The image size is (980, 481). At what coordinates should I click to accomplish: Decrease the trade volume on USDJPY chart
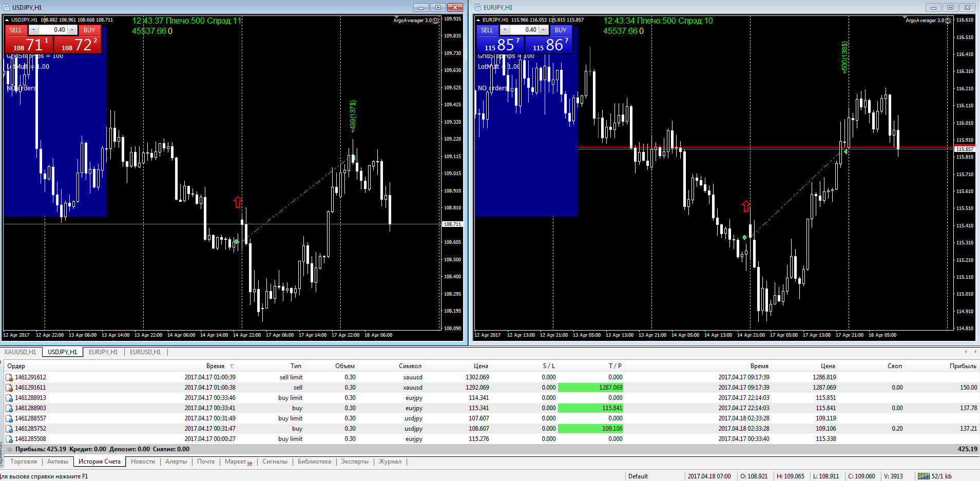pyautogui.click(x=34, y=30)
